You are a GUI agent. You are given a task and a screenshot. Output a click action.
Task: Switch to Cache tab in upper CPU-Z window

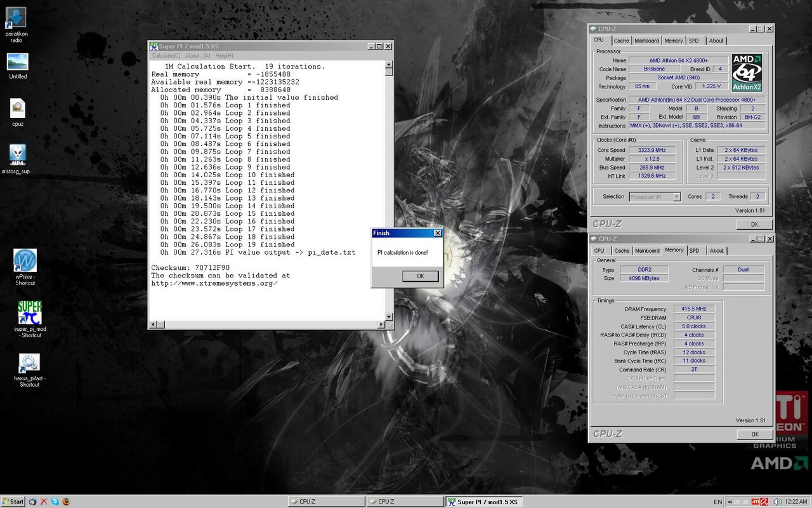coord(622,41)
